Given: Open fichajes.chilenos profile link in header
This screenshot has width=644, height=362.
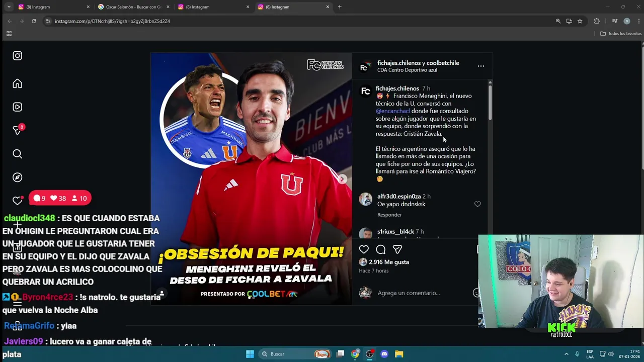Looking at the screenshot, I should [x=399, y=63].
